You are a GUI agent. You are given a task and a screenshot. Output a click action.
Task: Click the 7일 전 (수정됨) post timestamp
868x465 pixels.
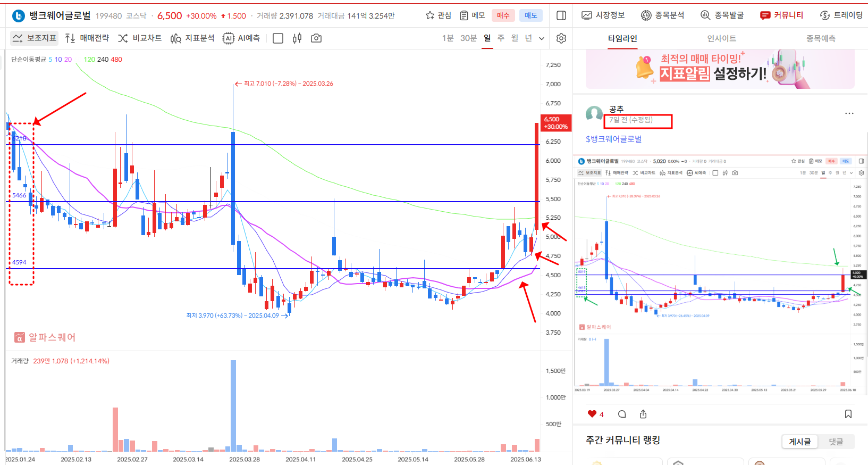[x=631, y=120]
